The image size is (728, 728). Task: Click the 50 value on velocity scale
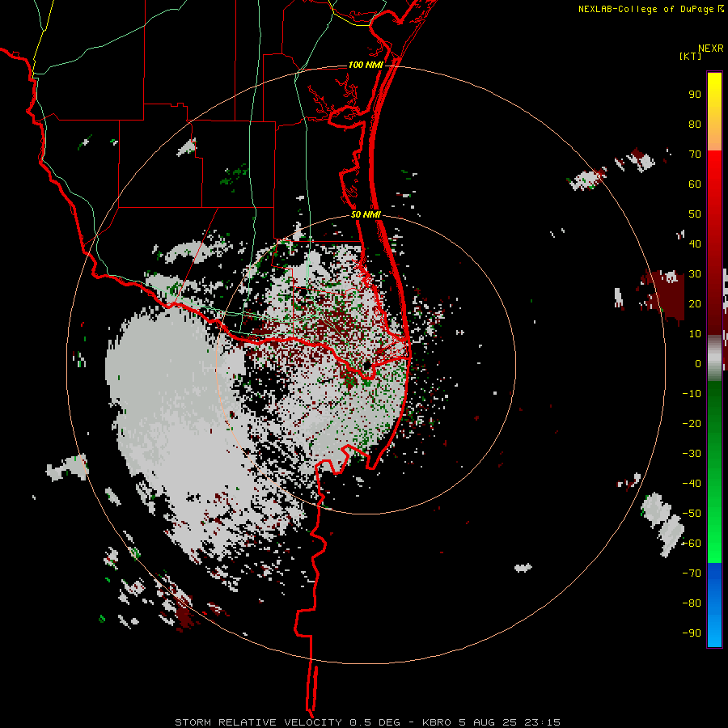[x=695, y=214]
